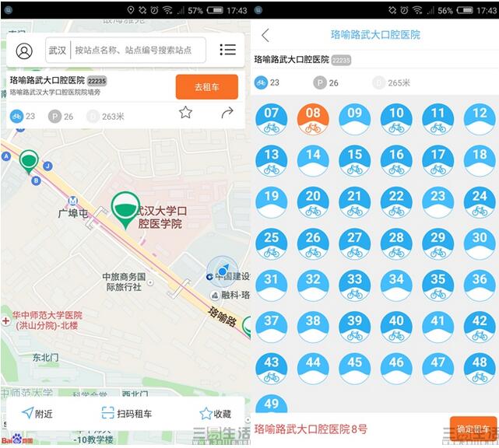Tap 中旅商务国际旅行社 map label
This screenshot has width=499, height=448.
click(124, 282)
